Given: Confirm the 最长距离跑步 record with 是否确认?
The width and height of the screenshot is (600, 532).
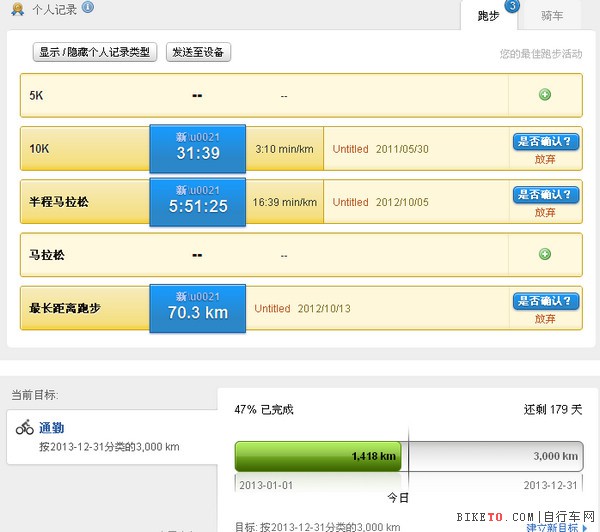Looking at the screenshot, I should coord(546,301).
